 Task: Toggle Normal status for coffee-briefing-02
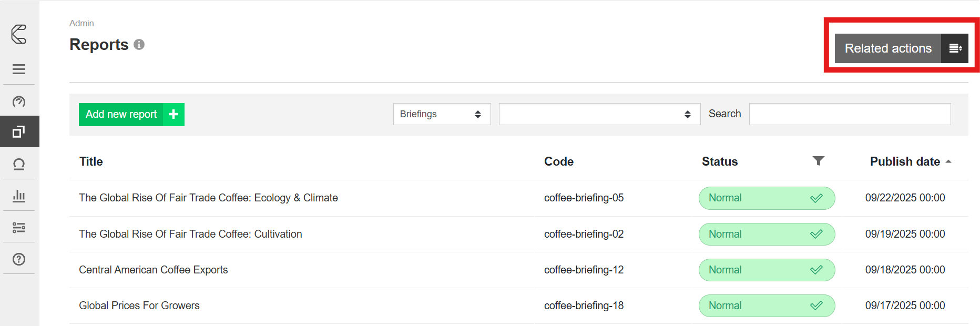[766, 234]
